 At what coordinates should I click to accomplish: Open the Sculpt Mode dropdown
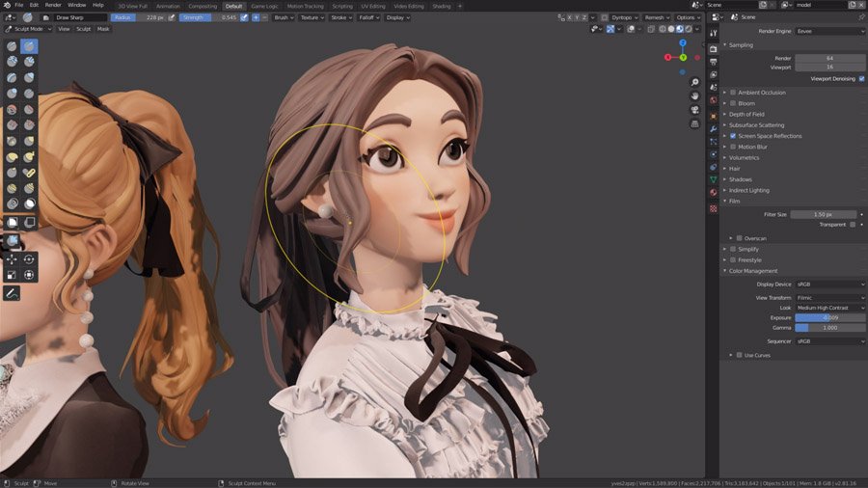[28, 29]
